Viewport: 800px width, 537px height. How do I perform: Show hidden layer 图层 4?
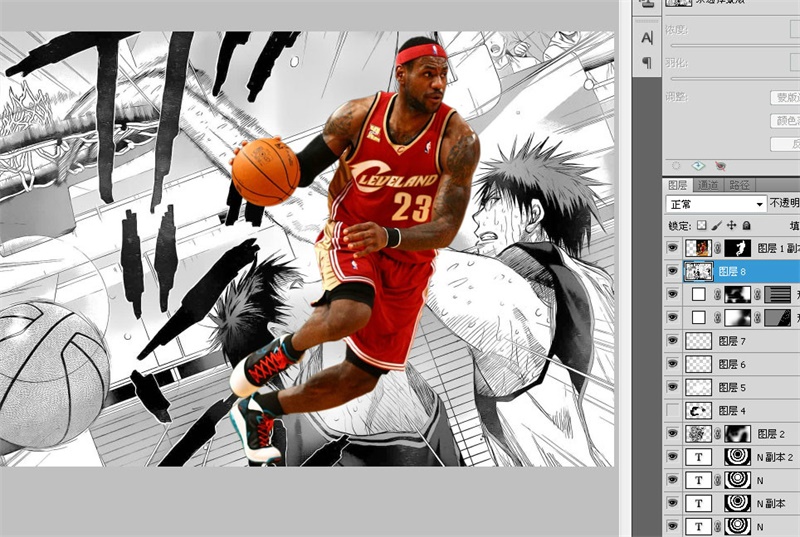(x=673, y=410)
